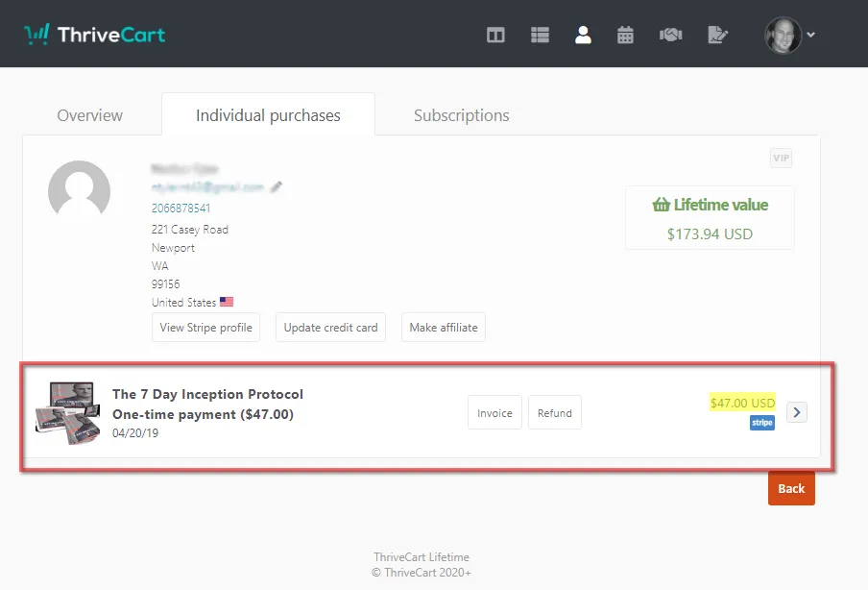This screenshot has width=868, height=590.
Task: Open the calendar icon in header
Action: 625,35
